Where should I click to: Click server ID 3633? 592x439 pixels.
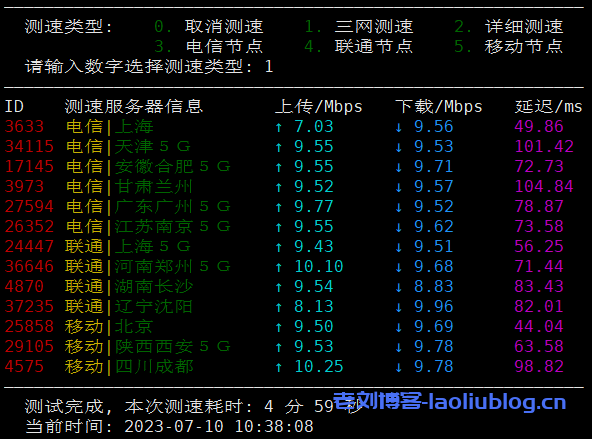[x=25, y=126]
